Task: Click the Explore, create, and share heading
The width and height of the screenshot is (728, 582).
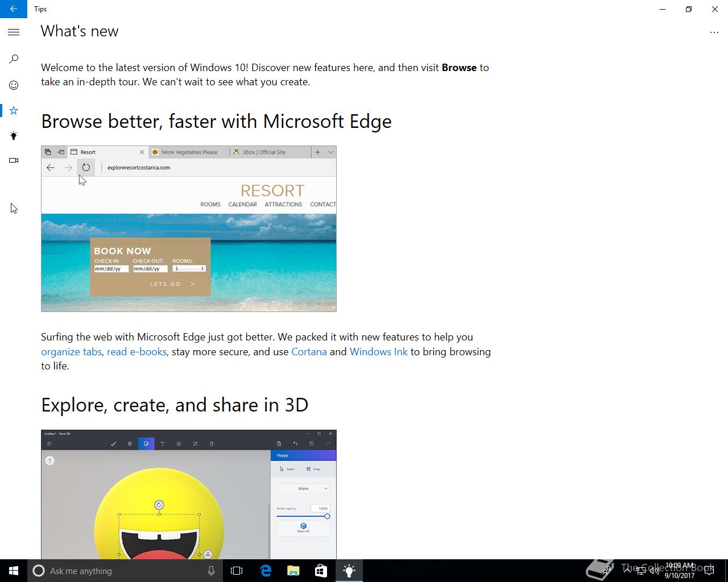Action: pos(175,405)
